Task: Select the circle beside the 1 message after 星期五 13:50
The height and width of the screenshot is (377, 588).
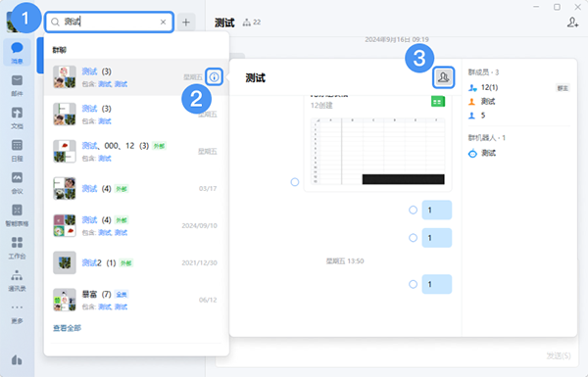Action: pos(413,284)
